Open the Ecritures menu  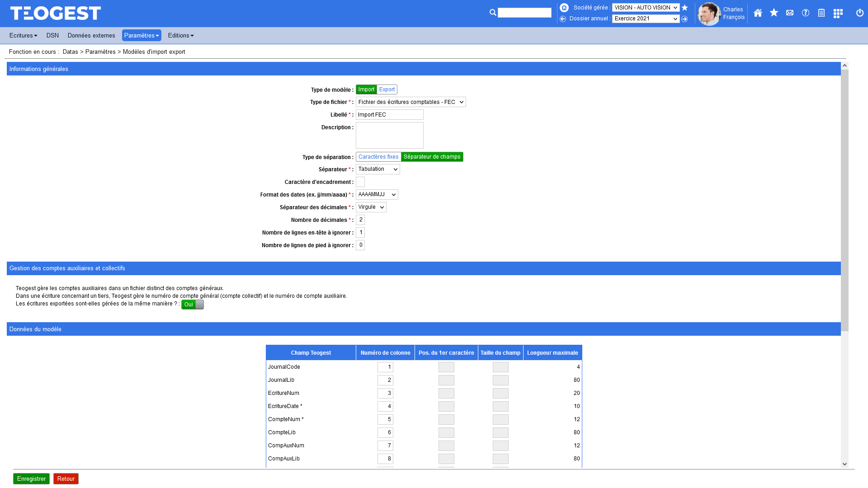(x=23, y=35)
